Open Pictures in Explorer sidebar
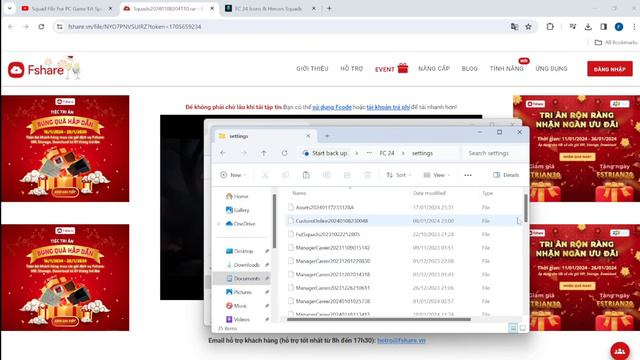The width and height of the screenshot is (640, 360). [x=239, y=292]
